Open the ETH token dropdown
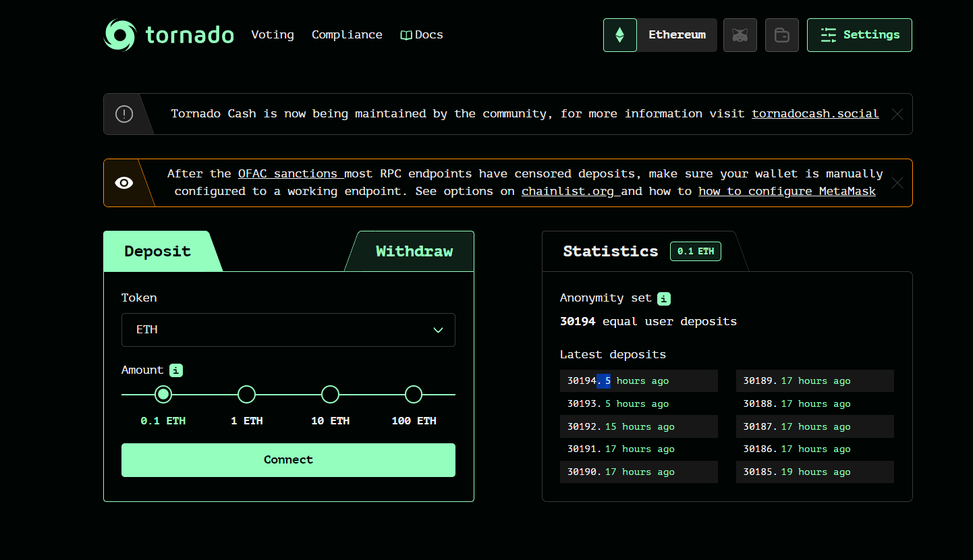Screen dimensions: 973x560 coord(288,330)
